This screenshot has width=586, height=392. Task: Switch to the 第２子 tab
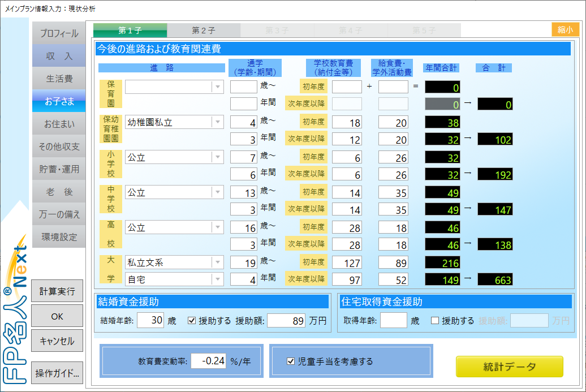(x=204, y=30)
